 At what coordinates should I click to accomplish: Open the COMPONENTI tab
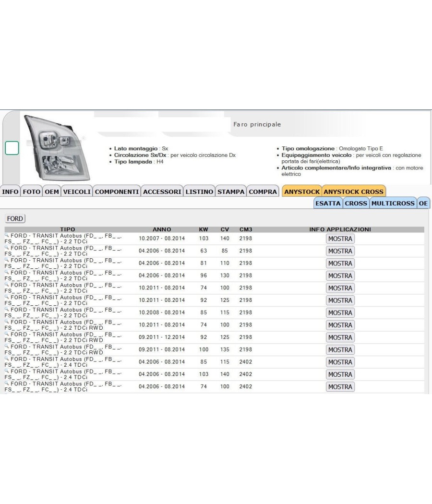coord(117,192)
